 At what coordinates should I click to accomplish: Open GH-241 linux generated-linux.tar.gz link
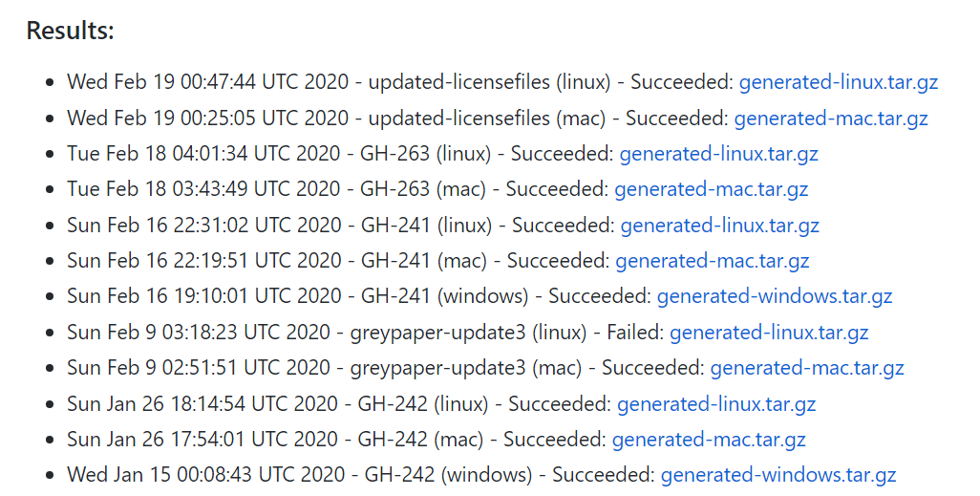(719, 226)
